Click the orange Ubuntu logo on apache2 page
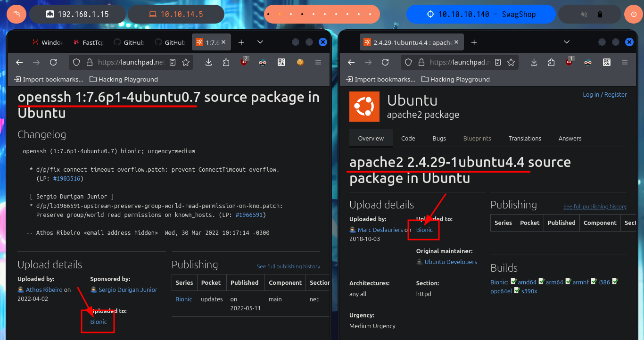 click(x=364, y=107)
